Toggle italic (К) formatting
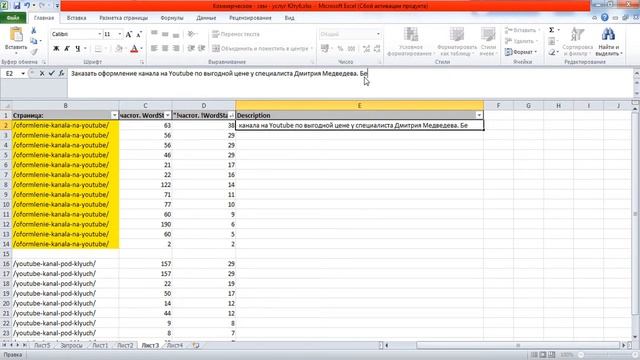 tap(67, 49)
